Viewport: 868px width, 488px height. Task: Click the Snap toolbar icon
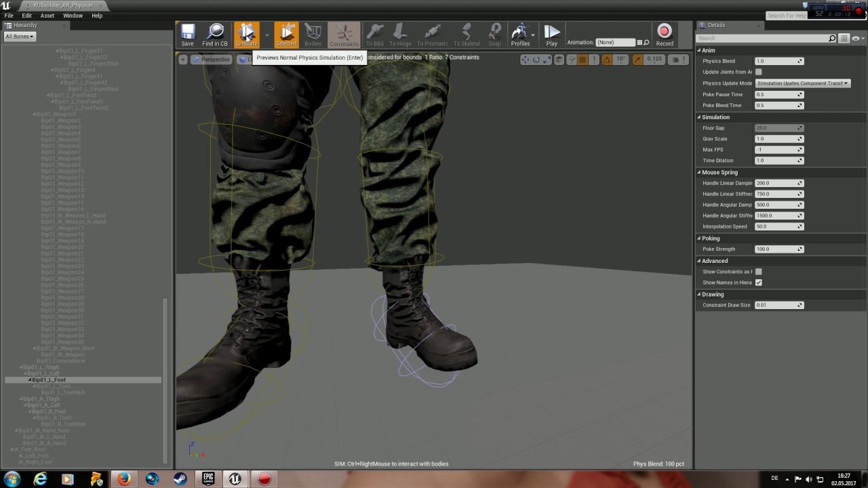pyautogui.click(x=495, y=35)
